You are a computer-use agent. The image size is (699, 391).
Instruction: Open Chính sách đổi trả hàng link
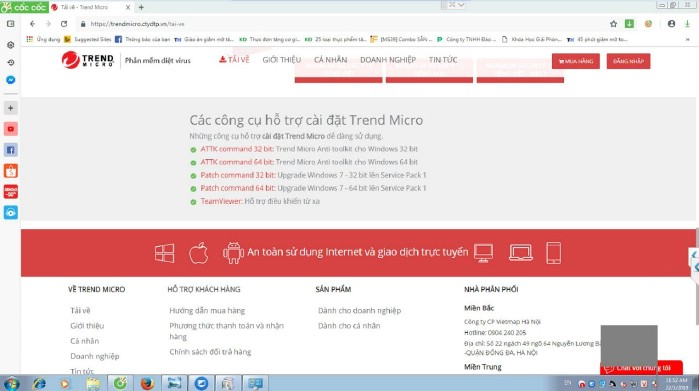click(x=210, y=352)
